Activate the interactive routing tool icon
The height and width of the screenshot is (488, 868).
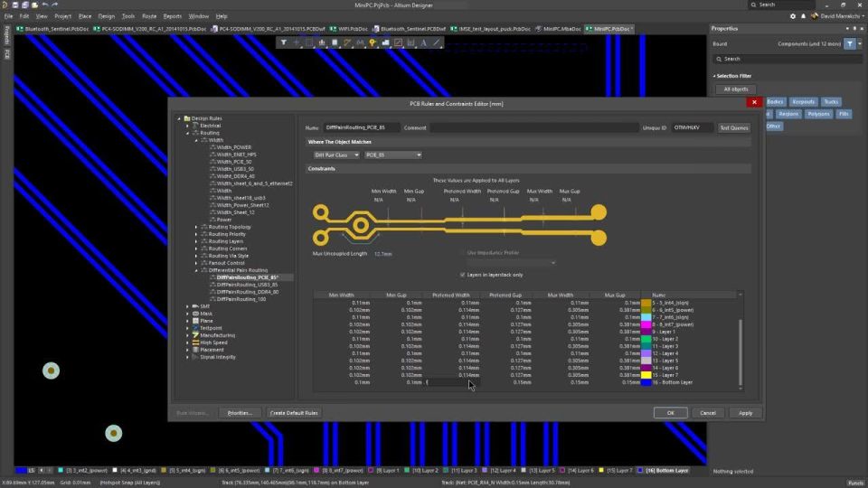coord(347,42)
